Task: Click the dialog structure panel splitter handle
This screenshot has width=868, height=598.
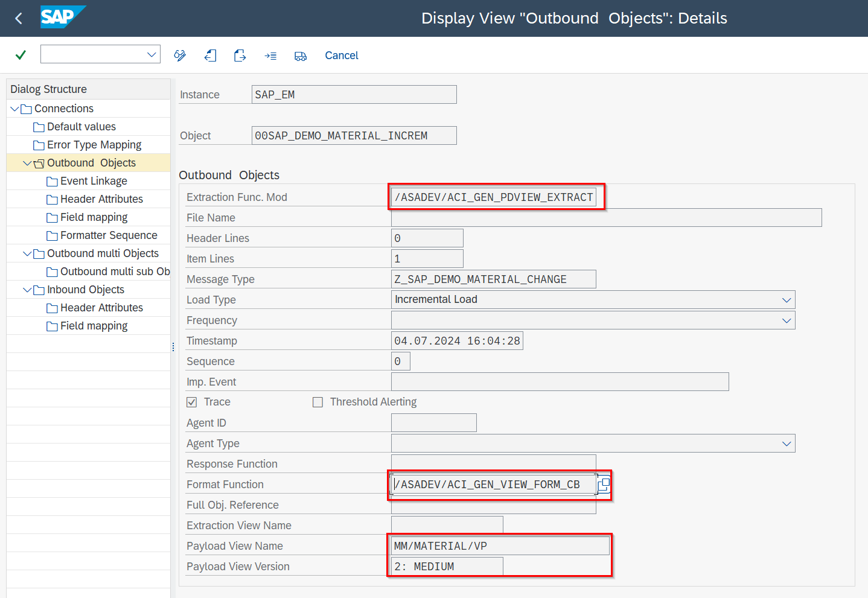Action: (173, 347)
